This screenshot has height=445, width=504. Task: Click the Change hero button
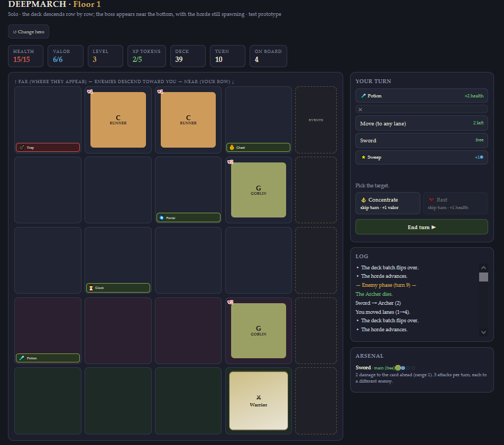[x=29, y=32]
